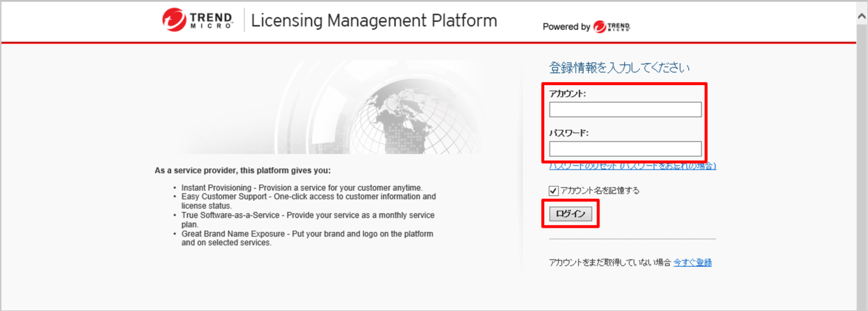
Task: Click the Trend Micro logo in header
Action: click(x=197, y=20)
